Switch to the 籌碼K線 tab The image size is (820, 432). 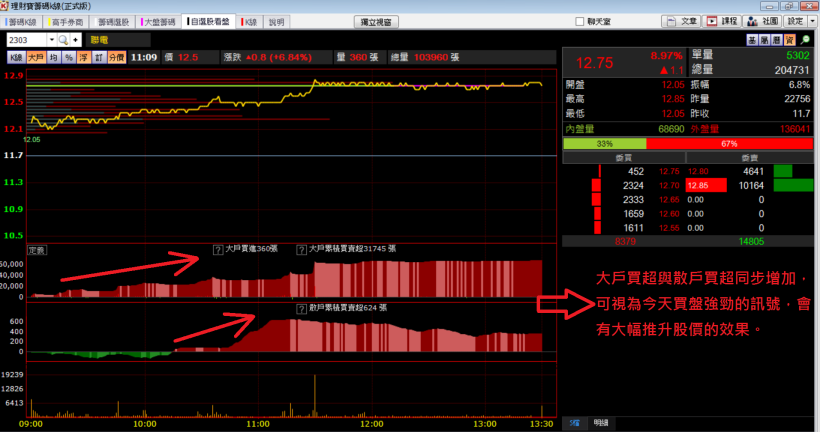(24, 21)
